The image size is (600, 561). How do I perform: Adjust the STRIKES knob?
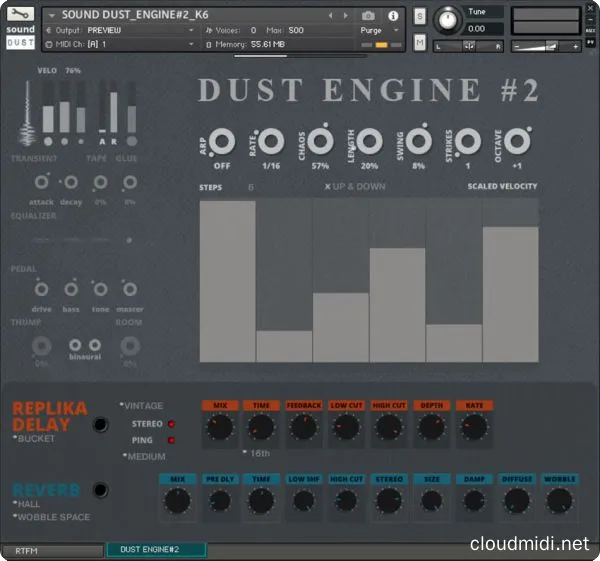[468, 141]
